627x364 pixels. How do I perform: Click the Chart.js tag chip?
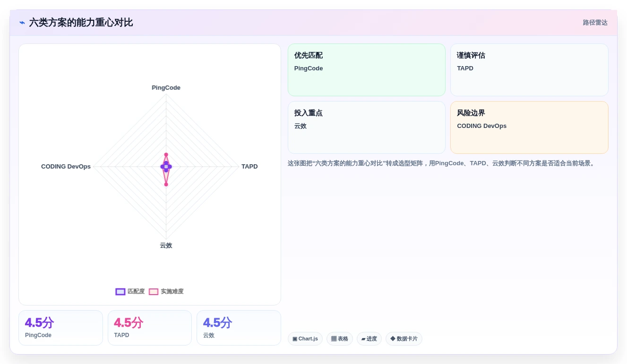coord(305,339)
